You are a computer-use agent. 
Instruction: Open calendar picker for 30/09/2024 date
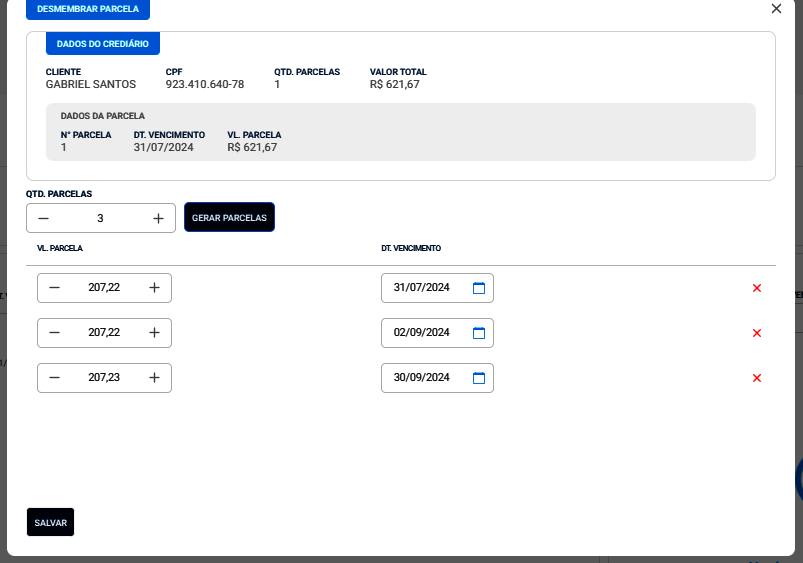(x=478, y=378)
